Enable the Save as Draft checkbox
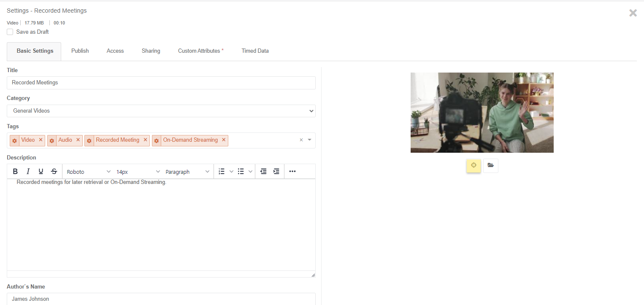Viewport: 644px width, 305px height. 10,32
